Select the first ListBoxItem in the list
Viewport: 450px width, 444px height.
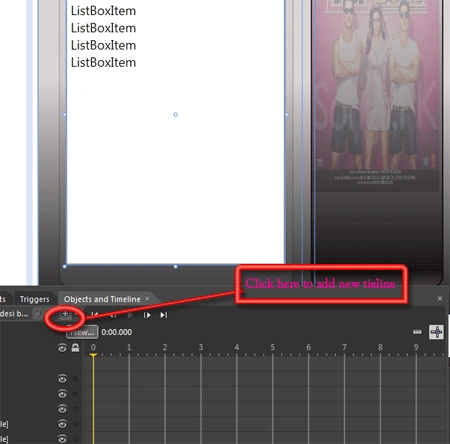[x=103, y=11]
